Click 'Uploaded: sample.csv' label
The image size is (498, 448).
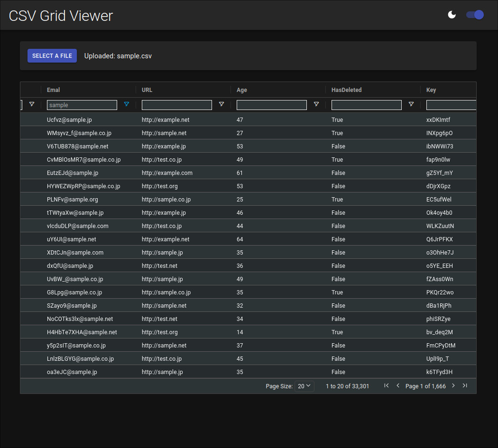tap(118, 56)
